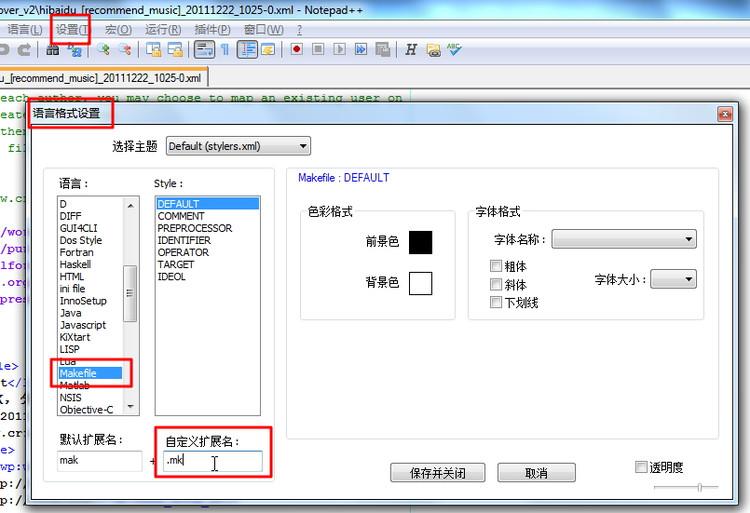Image resolution: width=750 pixels, height=513 pixels.
Task: Run macro multiple times with the fast-forward icon
Action: point(361,49)
